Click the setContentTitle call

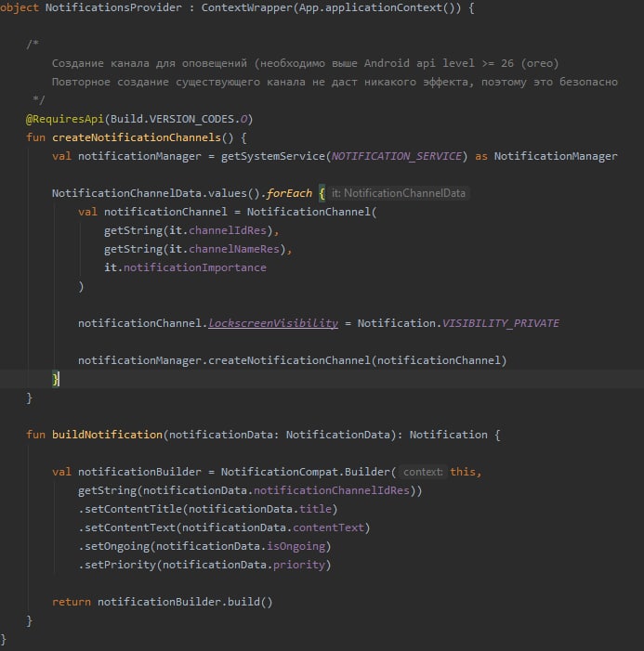coord(133,509)
